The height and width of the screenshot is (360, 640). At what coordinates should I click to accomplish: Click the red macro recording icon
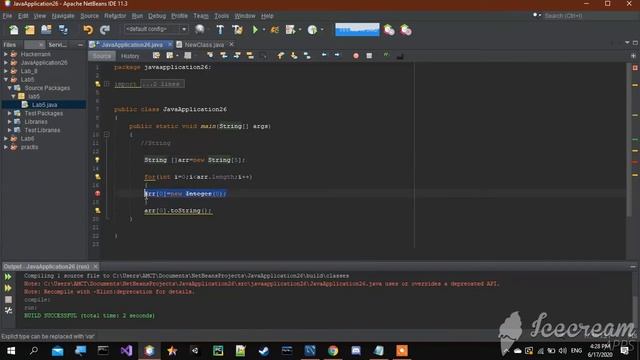[x=356, y=56]
